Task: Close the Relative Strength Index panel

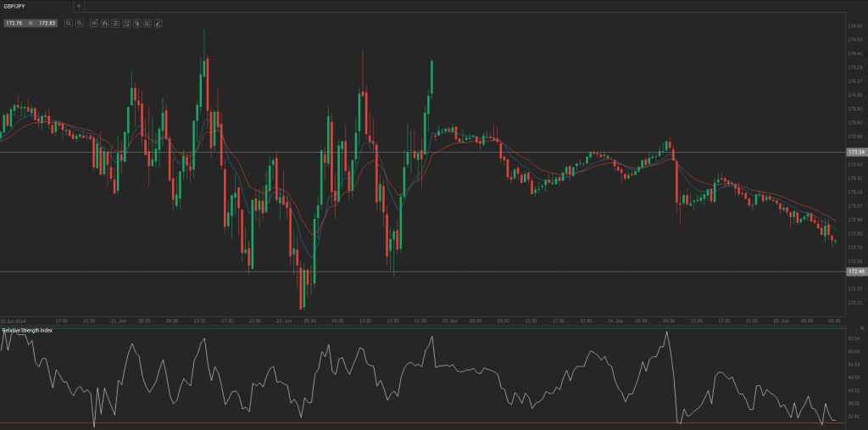Action: [x=861, y=328]
